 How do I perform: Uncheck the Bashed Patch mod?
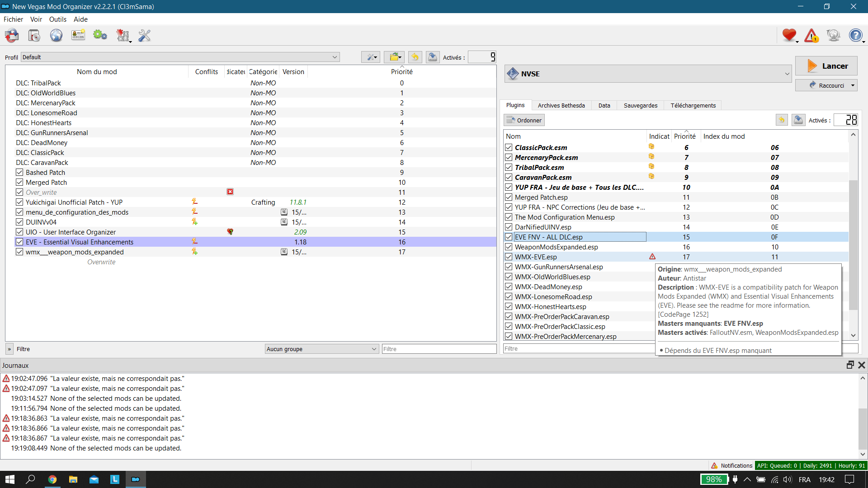19,172
